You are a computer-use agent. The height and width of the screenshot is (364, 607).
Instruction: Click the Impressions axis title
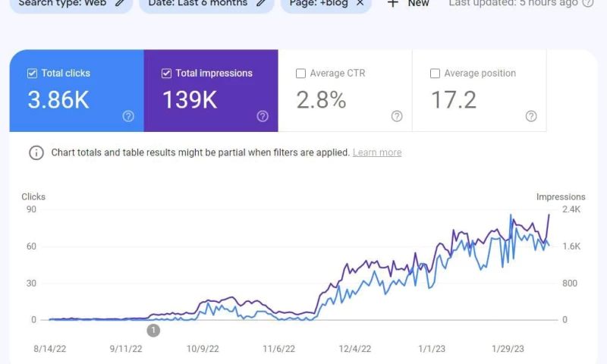pos(561,197)
